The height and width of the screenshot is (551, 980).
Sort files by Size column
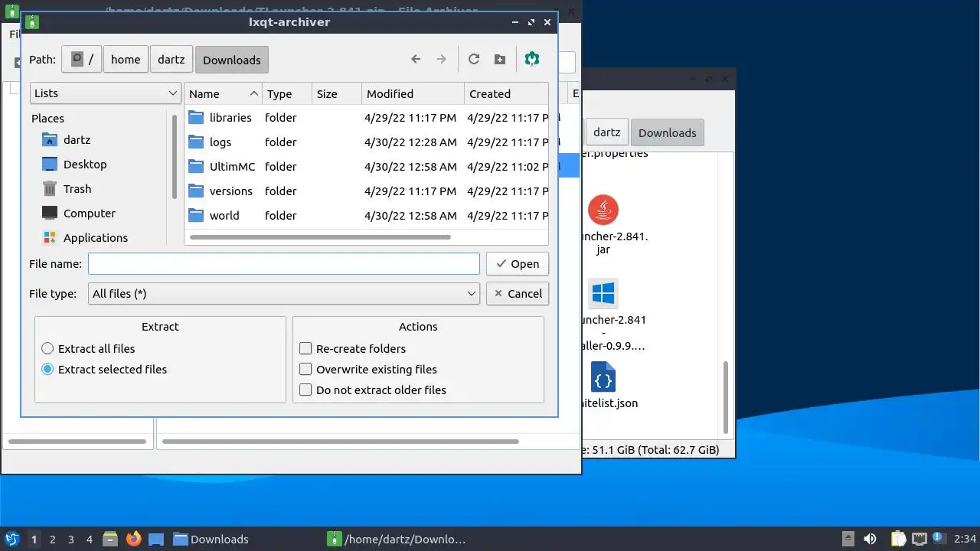click(x=337, y=93)
